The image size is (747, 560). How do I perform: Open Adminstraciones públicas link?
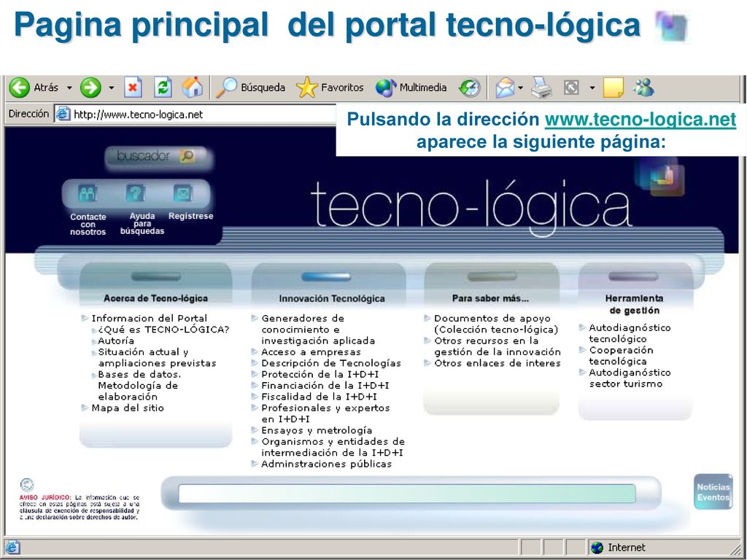click(326, 464)
